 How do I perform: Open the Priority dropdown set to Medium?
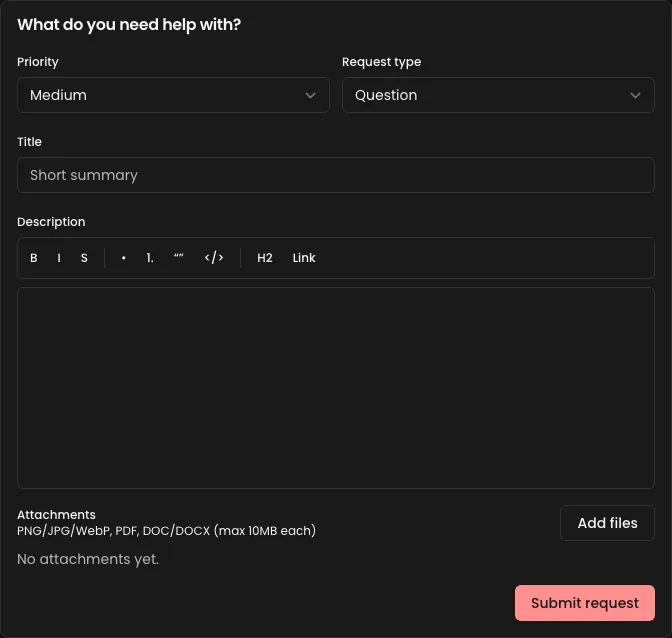pos(173,95)
